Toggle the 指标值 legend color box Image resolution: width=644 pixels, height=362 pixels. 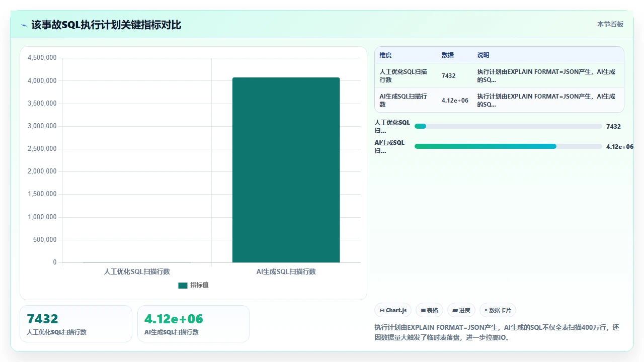[183, 285]
